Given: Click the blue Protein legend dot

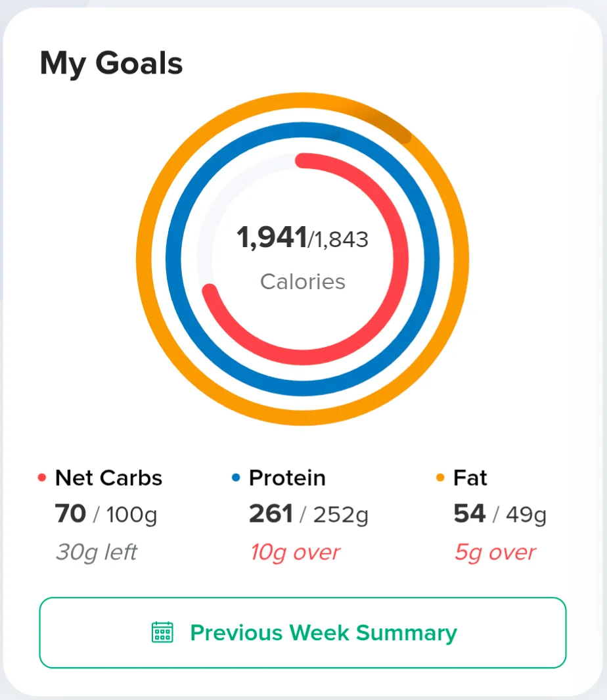Looking at the screenshot, I should tap(236, 478).
